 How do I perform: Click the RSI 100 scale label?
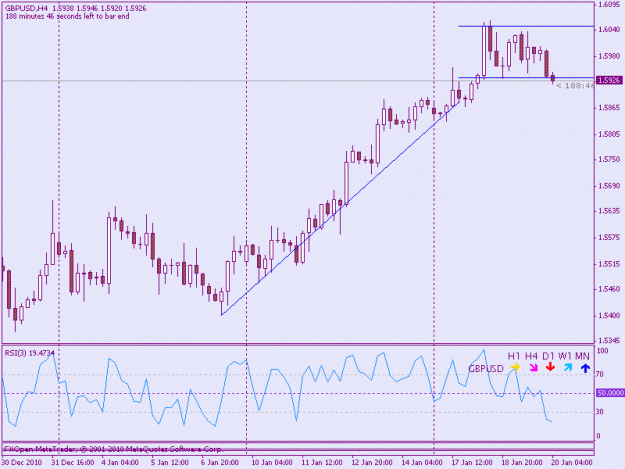(x=603, y=351)
